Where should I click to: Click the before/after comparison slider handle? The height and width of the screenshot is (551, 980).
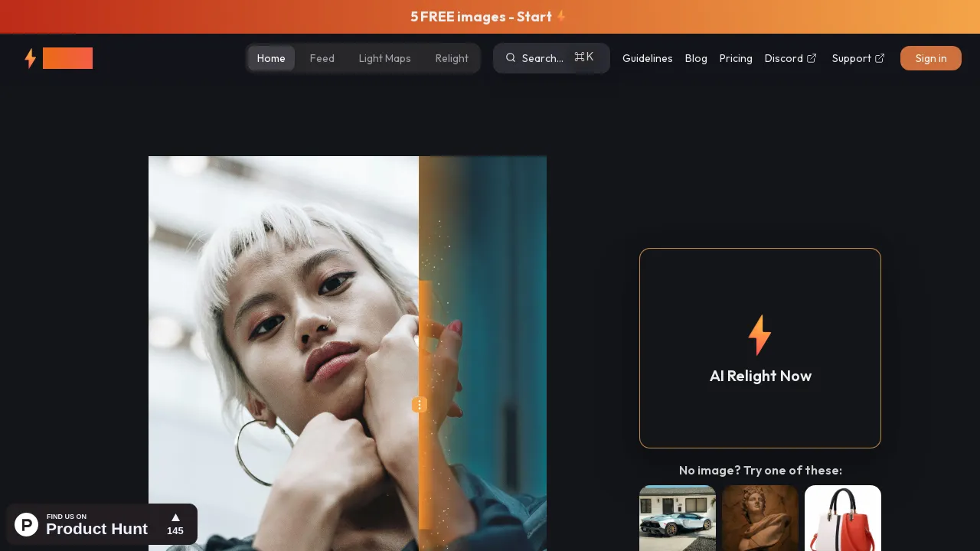pos(420,405)
